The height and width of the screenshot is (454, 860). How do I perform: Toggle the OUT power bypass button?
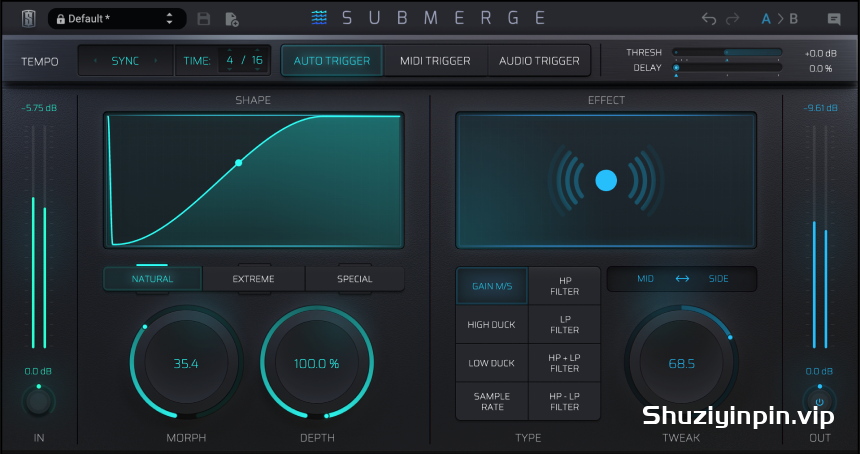point(819,402)
